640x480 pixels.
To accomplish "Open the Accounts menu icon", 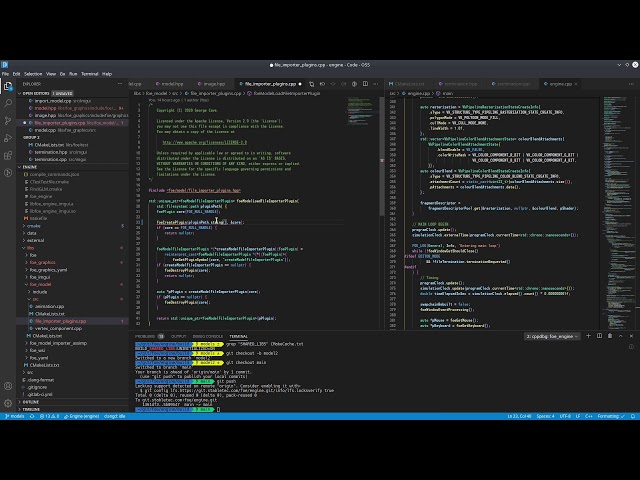I will click(8, 386).
